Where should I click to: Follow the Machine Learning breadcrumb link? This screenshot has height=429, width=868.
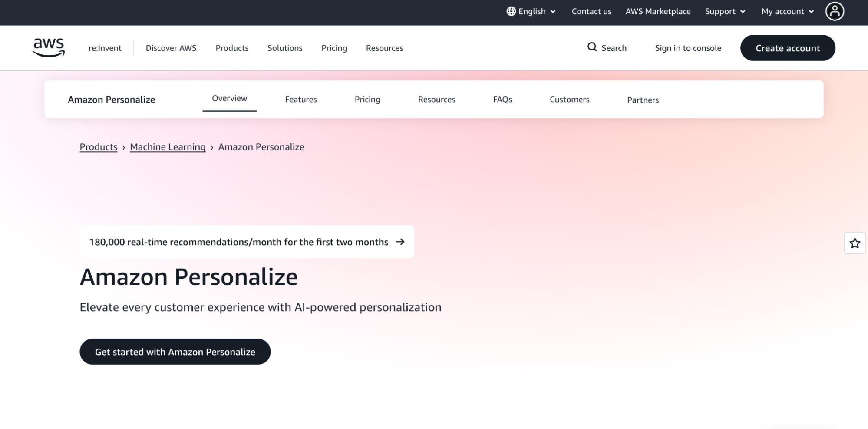168,147
